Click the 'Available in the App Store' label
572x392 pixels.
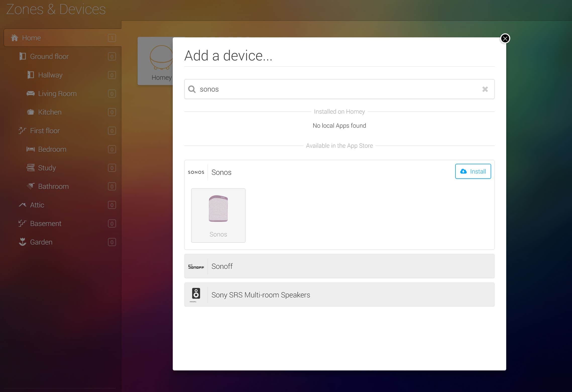coord(339,146)
